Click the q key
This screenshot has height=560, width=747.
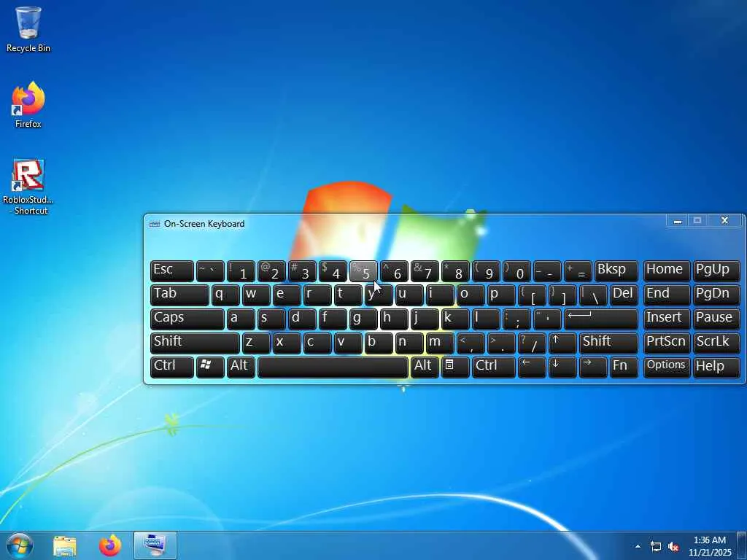tap(225, 295)
